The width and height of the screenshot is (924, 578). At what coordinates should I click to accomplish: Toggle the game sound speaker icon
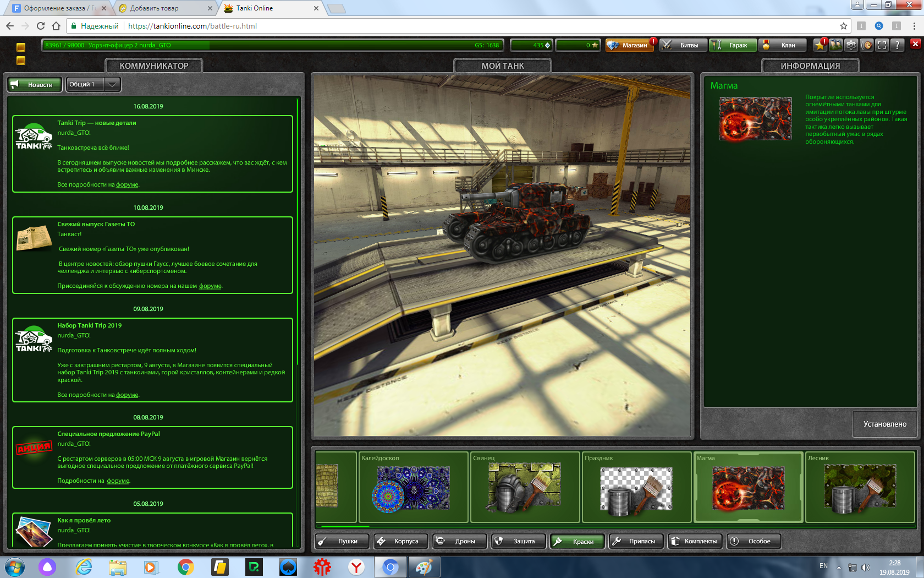coord(867,45)
